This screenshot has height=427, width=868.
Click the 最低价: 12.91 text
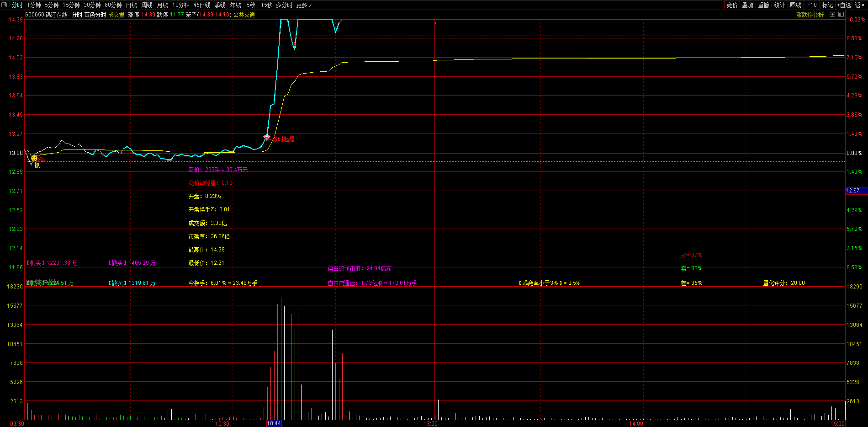[206, 263]
